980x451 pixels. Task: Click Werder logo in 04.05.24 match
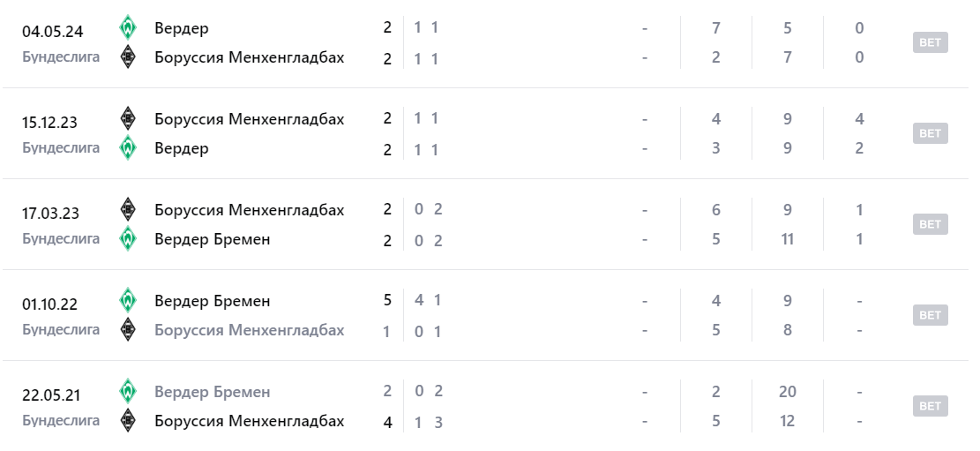(x=129, y=27)
